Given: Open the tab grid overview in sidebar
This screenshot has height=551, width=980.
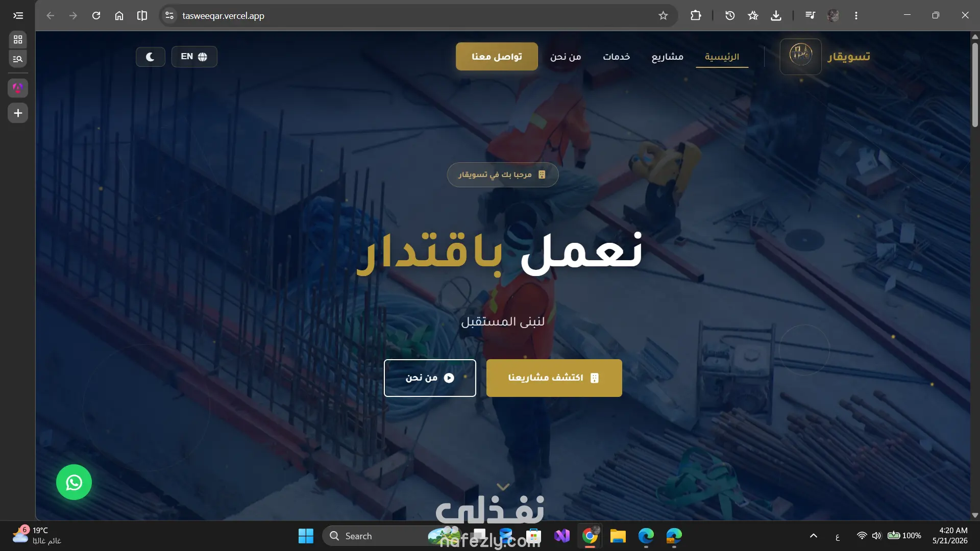Looking at the screenshot, I should [x=18, y=39].
